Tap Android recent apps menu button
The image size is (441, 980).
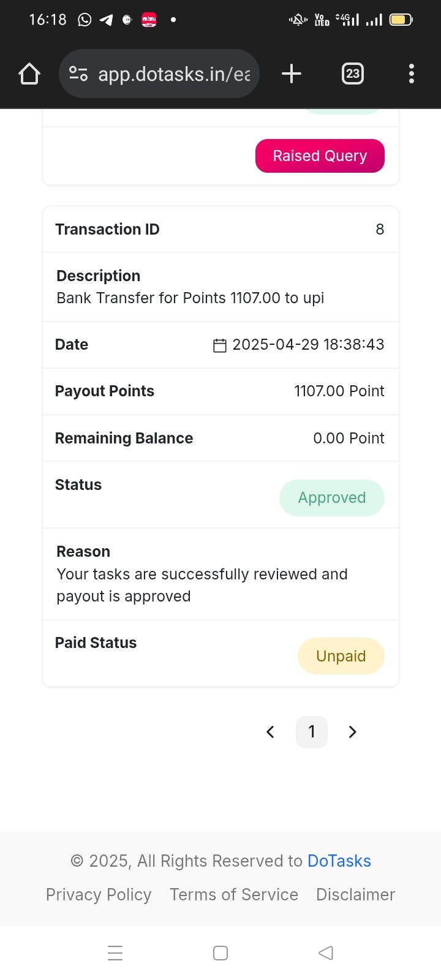click(115, 953)
